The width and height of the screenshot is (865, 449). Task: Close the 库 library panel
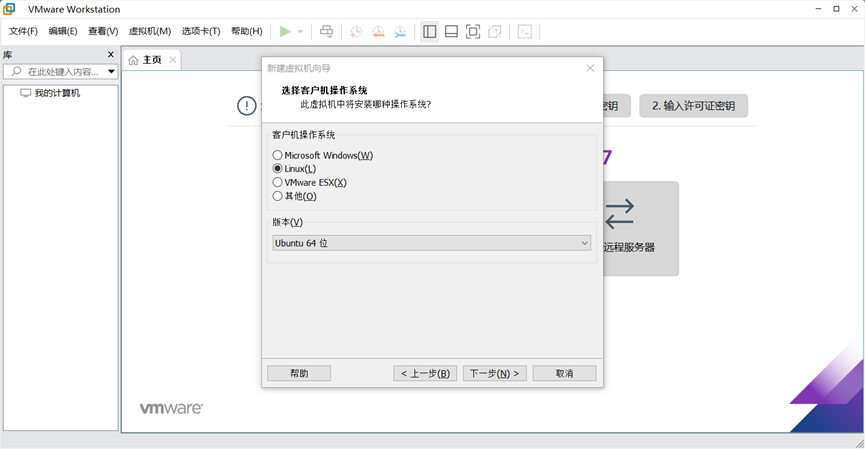pos(111,54)
